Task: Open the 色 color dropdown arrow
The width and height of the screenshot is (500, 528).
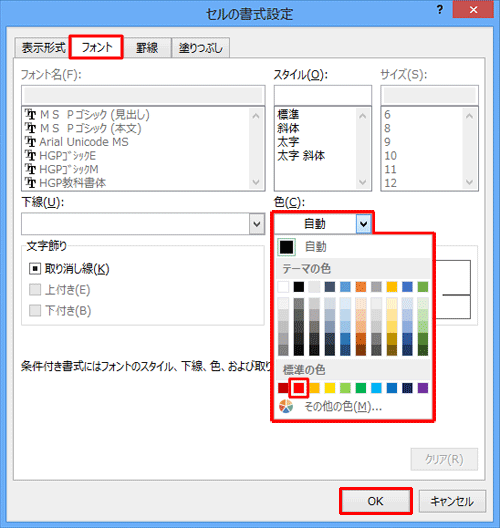Action: pos(363,224)
